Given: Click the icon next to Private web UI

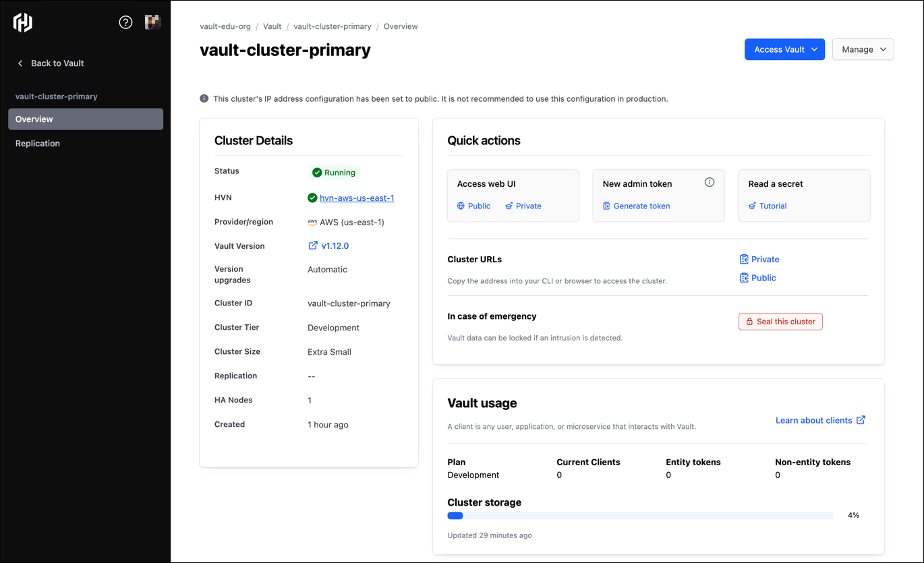Looking at the screenshot, I should click(509, 206).
